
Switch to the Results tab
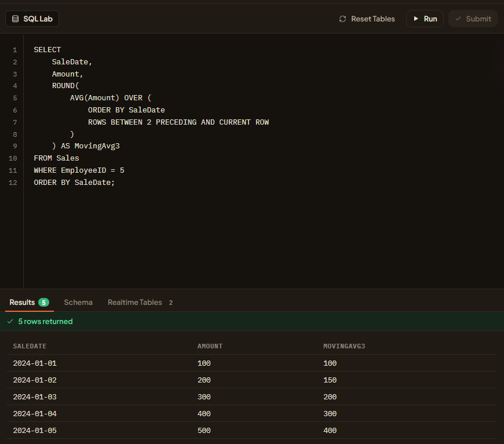point(29,303)
